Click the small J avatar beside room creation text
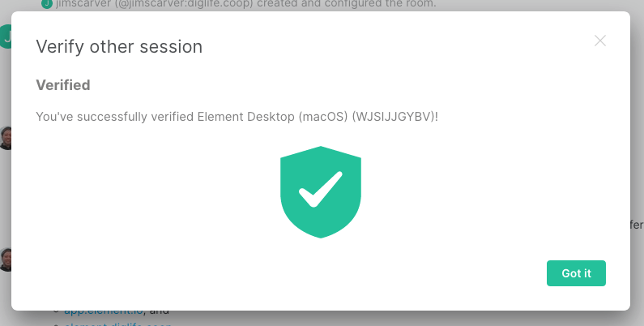Screen dimensions: 644x326 pos(47,4)
